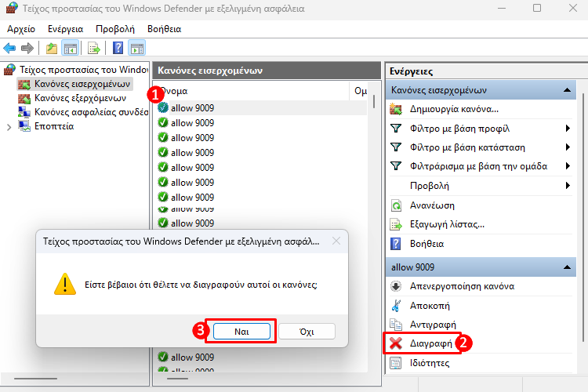The image size is (588, 392).
Task: Expand the Εποπτεία tree node
Action: point(9,127)
